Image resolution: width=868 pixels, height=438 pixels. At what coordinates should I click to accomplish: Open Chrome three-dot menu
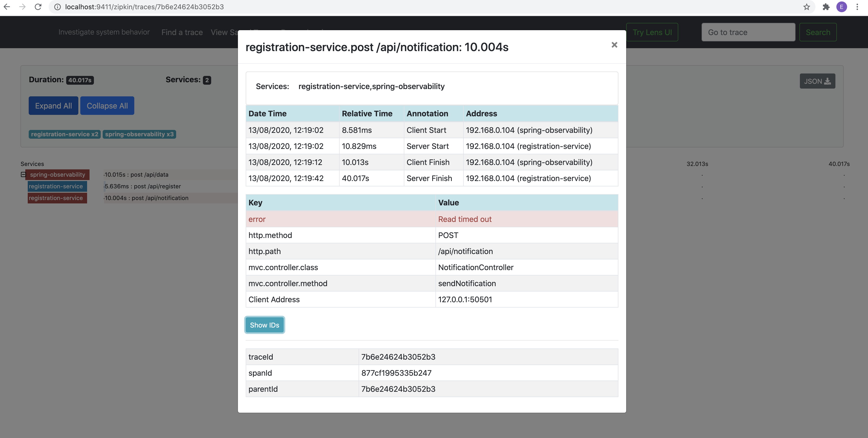pos(857,7)
